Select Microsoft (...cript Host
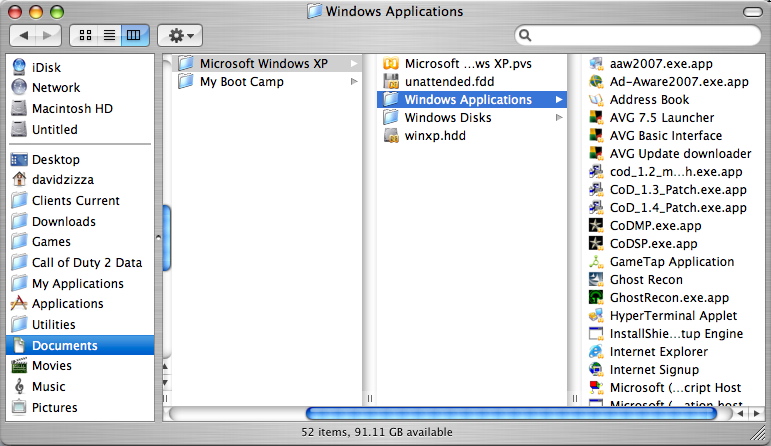The image size is (771, 446). click(x=674, y=387)
